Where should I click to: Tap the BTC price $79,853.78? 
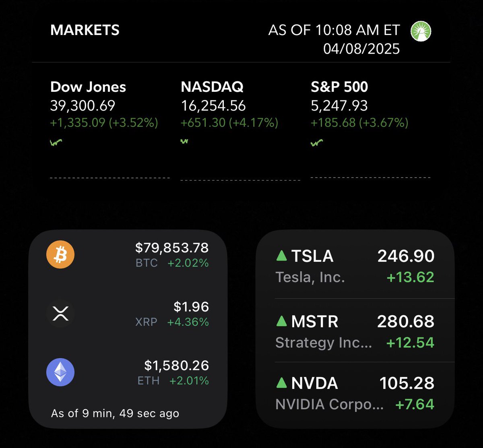pyautogui.click(x=172, y=247)
